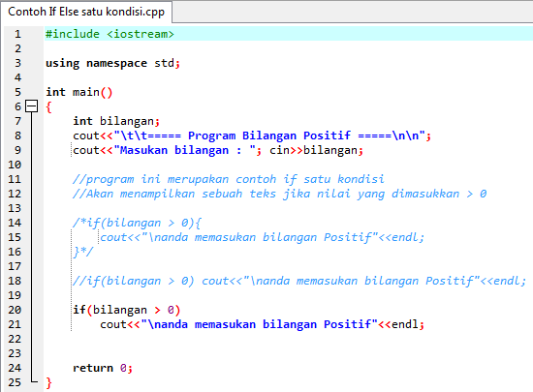Image resolution: width=533 pixels, height=392 pixels.
Task: Click the 'int main()' declaration
Action: (78, 92)
